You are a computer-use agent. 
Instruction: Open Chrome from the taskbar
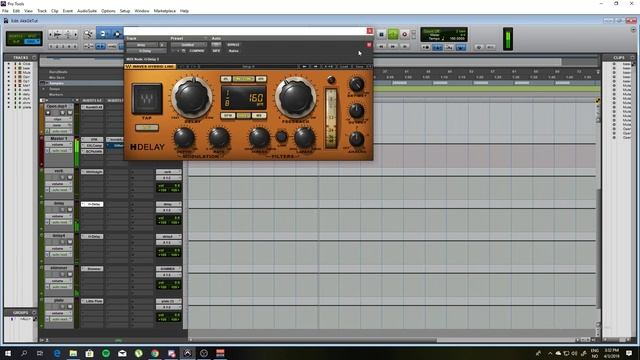tap(155, 353)
